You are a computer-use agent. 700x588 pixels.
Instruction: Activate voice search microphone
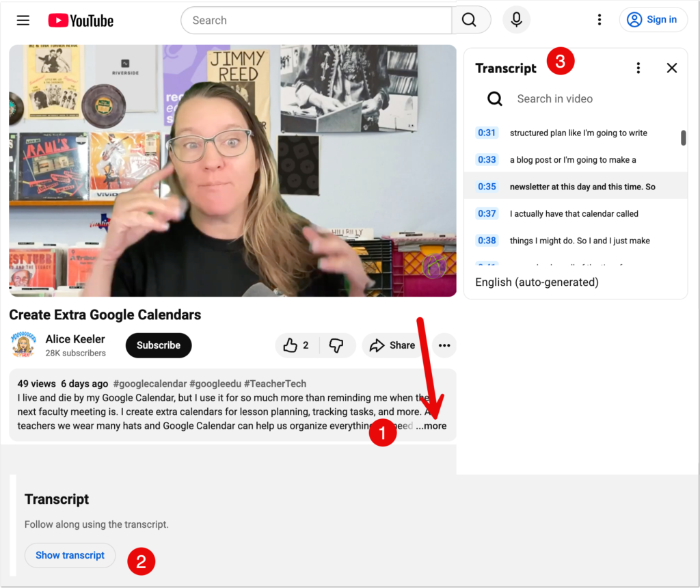click(517, 21)
